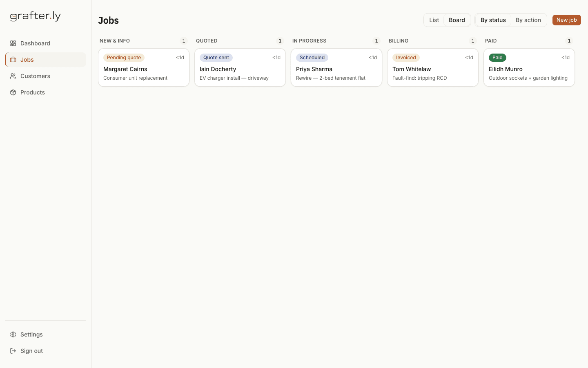Click the Scheduled status badge

(312, 58)
